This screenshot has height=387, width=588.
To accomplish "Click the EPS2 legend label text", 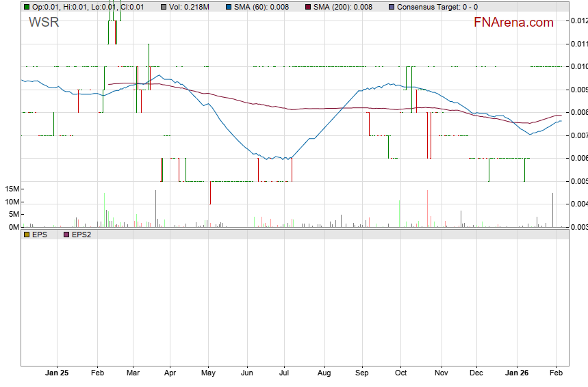I will (x=81, y=234).
